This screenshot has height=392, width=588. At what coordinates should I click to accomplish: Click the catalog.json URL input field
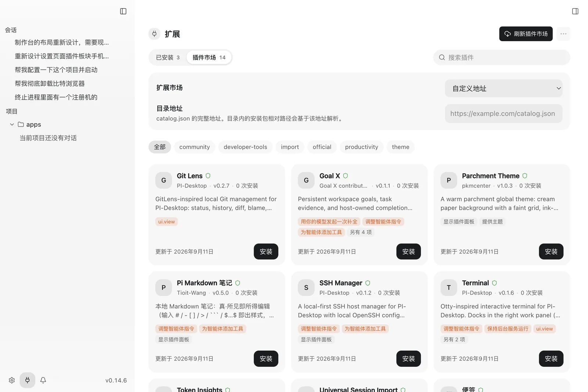(x=503, y=114)
